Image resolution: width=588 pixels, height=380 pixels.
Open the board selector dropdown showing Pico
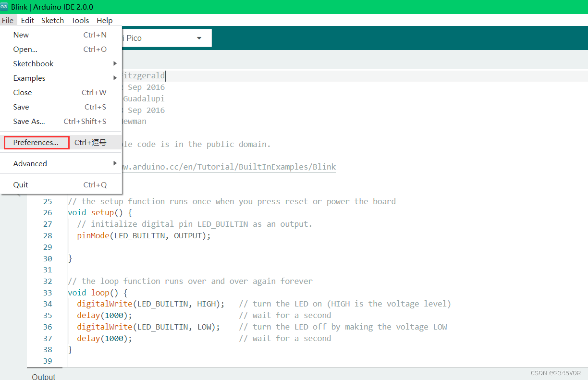pyautogui.click(x=166, y=38)
